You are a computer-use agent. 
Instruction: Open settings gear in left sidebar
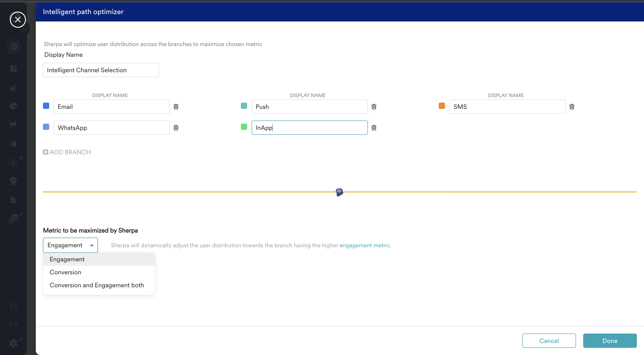[13, 343]
